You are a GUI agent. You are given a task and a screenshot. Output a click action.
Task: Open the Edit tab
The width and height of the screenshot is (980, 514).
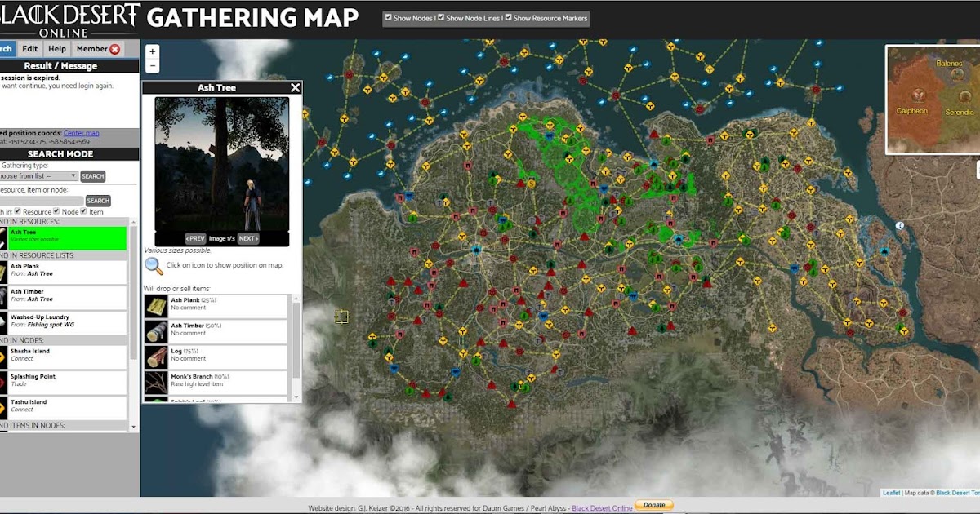(29, 48)
